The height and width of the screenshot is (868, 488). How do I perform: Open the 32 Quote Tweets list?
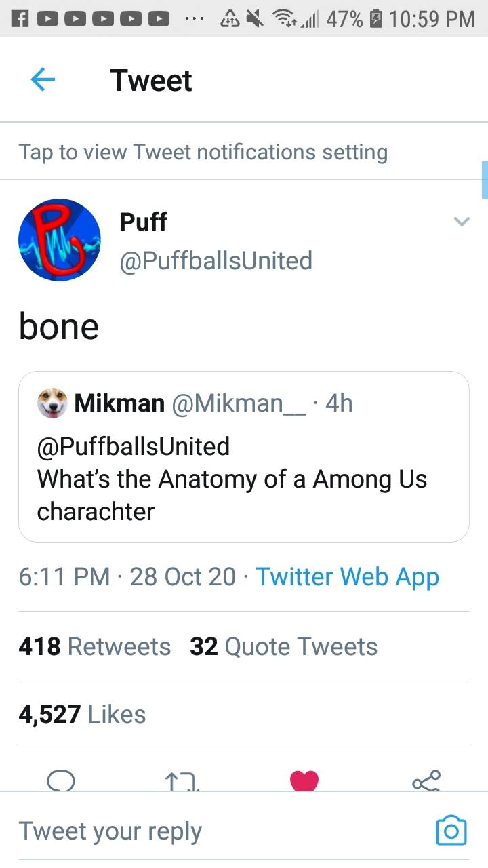pyautogui.click(x=282, y=646)
